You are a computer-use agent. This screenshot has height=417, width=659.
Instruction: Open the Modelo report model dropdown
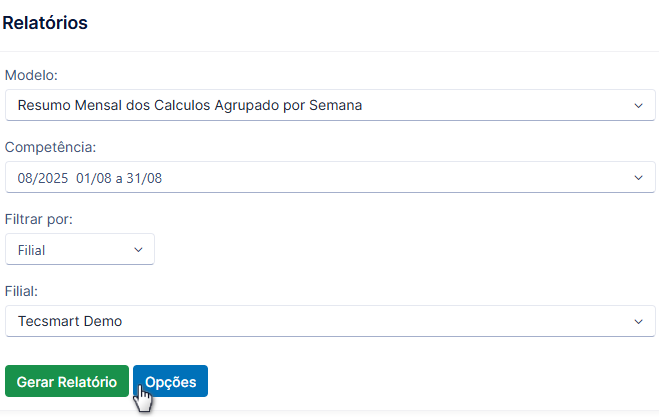330,105
